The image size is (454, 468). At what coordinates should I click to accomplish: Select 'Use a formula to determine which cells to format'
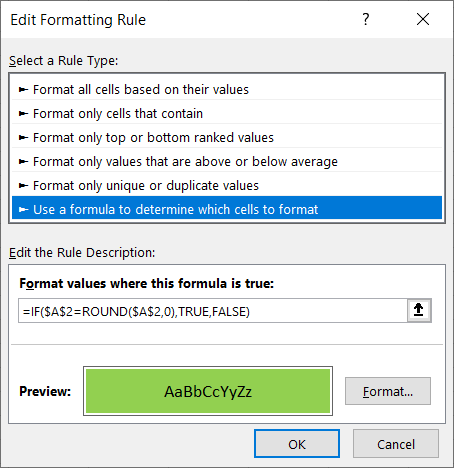[227, 208]
